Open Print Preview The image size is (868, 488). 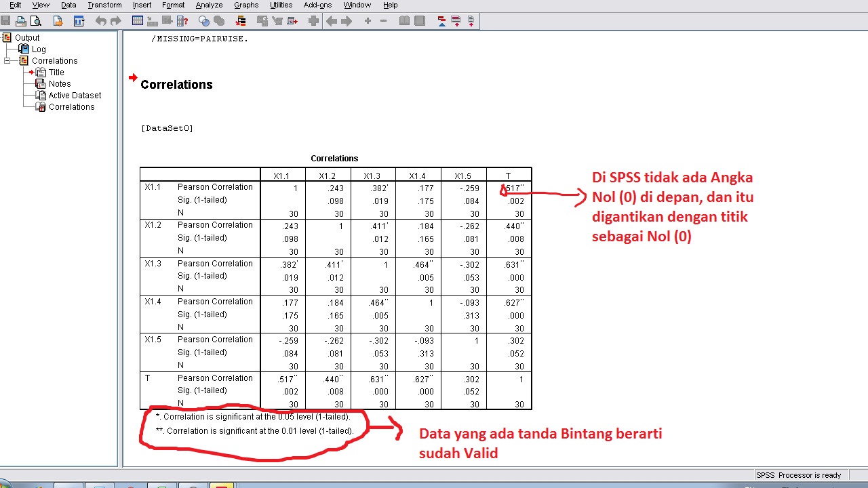click(x=36, y=20)
